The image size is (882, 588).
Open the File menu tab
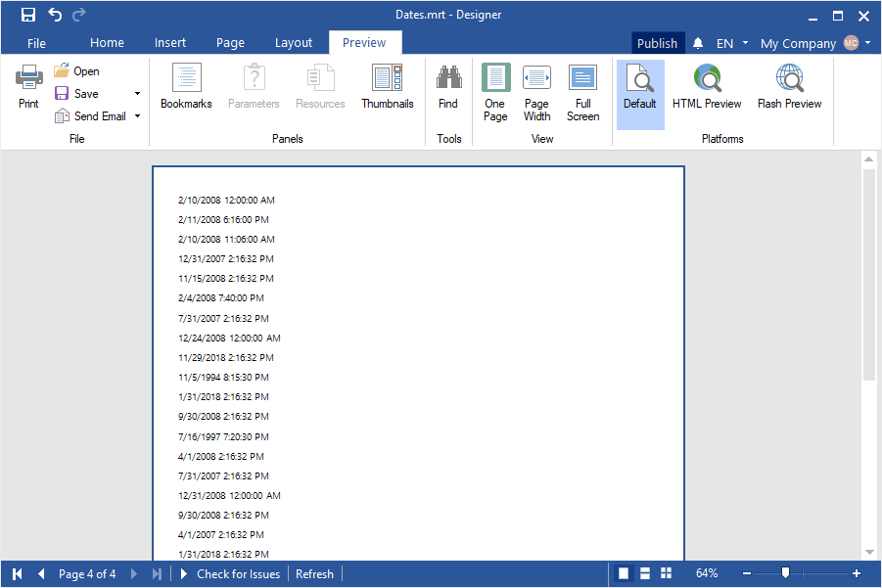coord(36,43)
